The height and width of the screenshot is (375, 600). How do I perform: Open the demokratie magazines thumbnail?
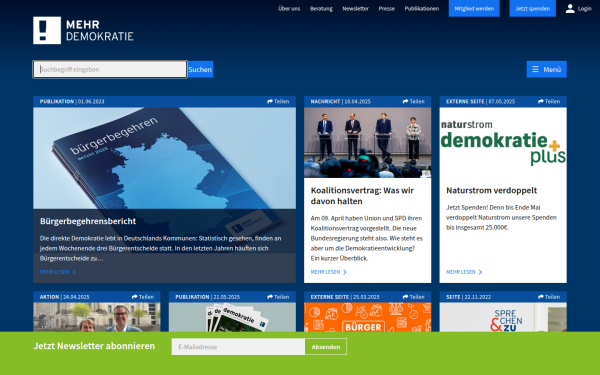(x=232, y=317)
